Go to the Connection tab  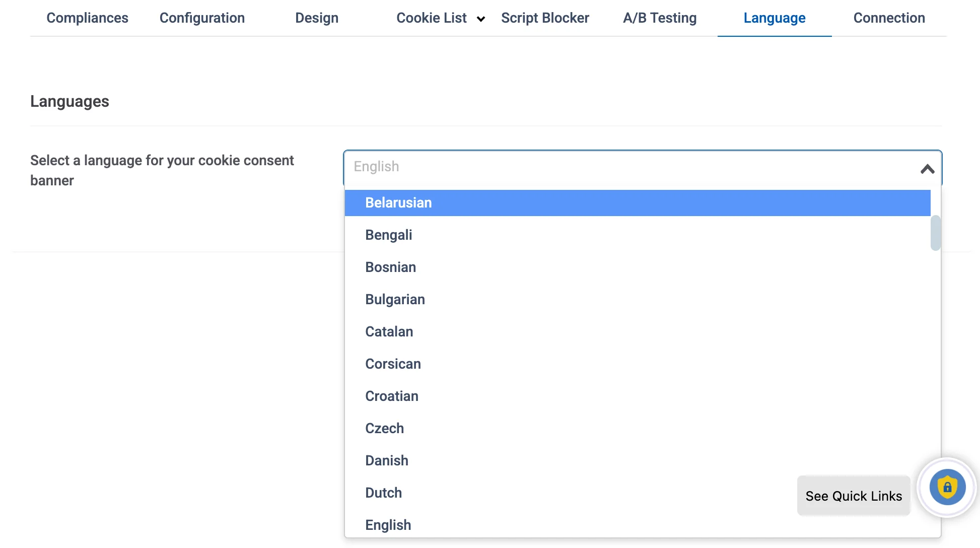pyautogui.click(x=889, y=18)
